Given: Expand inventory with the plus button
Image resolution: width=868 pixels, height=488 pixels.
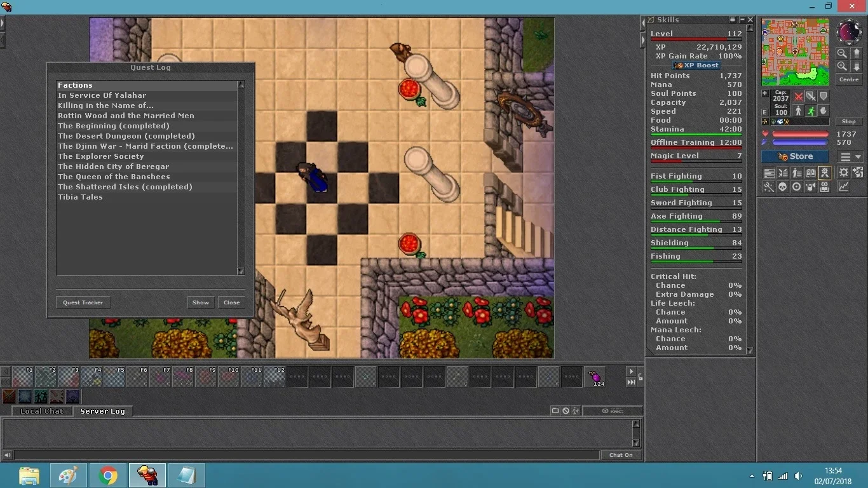Looking at the screenshot, I should pyautogui.click(x=765, y=93).
